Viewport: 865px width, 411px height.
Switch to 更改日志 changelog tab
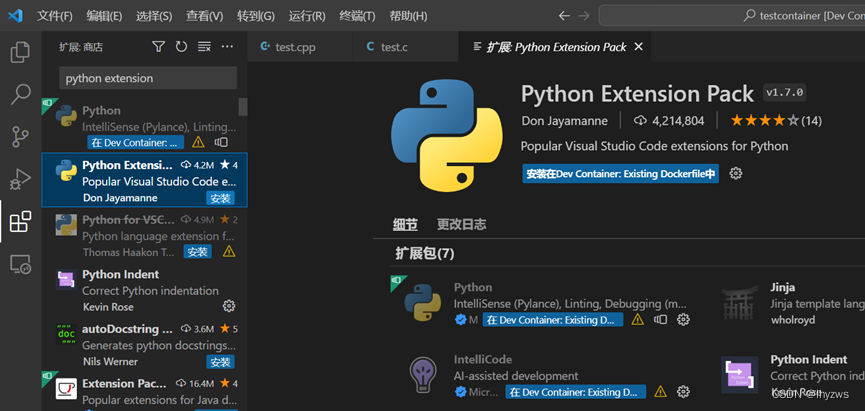point(462,225)
